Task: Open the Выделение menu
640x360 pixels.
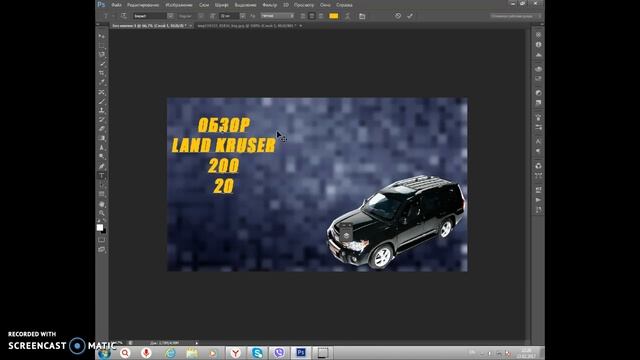Action: (245, 5)
